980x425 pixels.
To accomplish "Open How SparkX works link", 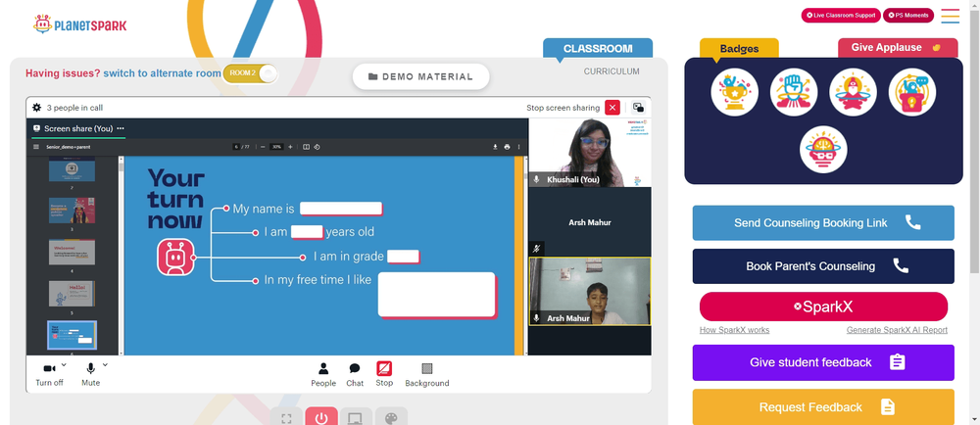I will [x=734, y=330].
